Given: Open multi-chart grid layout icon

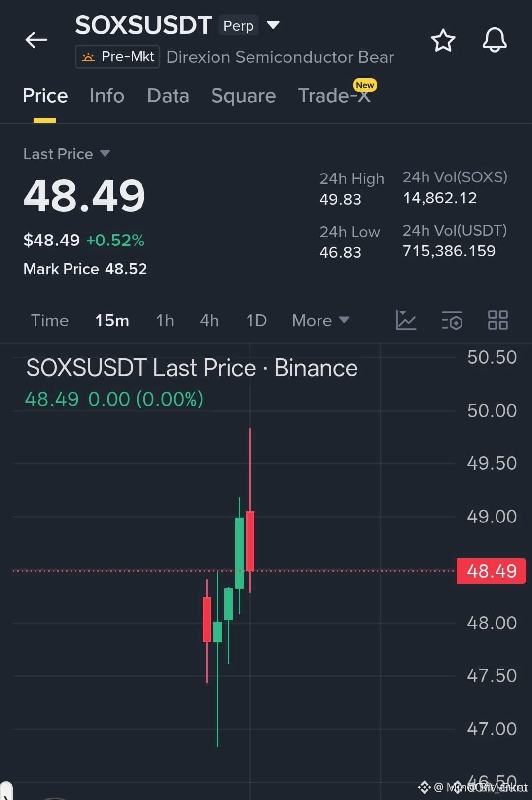Looking at the screenshot, I should 497,320.
